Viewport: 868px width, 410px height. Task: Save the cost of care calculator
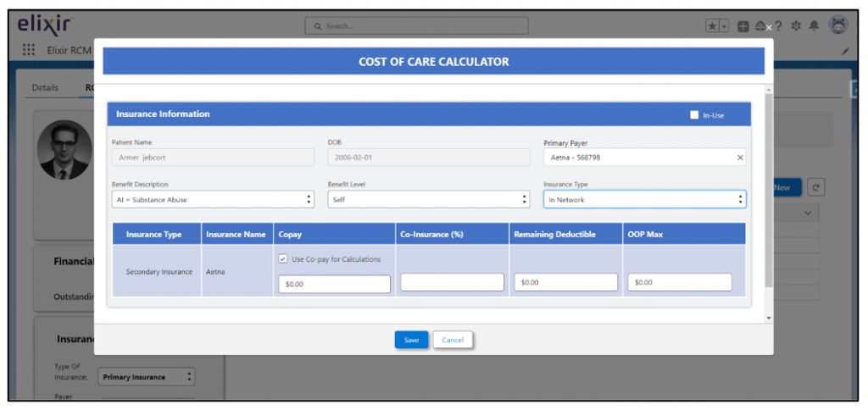point(411,340)
